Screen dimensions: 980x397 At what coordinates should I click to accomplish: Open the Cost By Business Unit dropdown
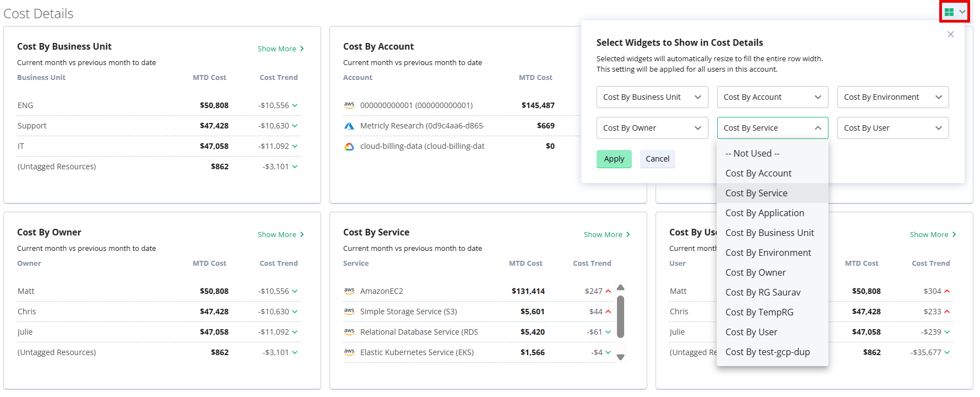pyautogui.click(x=652, y=97)
